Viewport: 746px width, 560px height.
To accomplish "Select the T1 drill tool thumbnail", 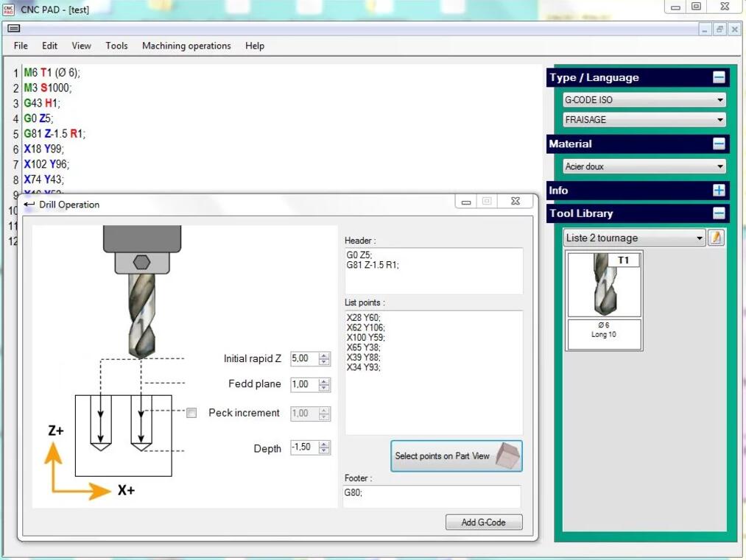I will [604, 284].
